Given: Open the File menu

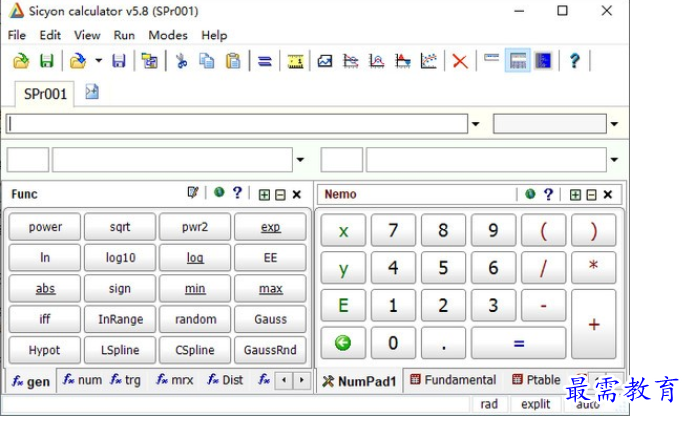Looking at the screenshot, I should pyautogui.click(x=17, y=35).
